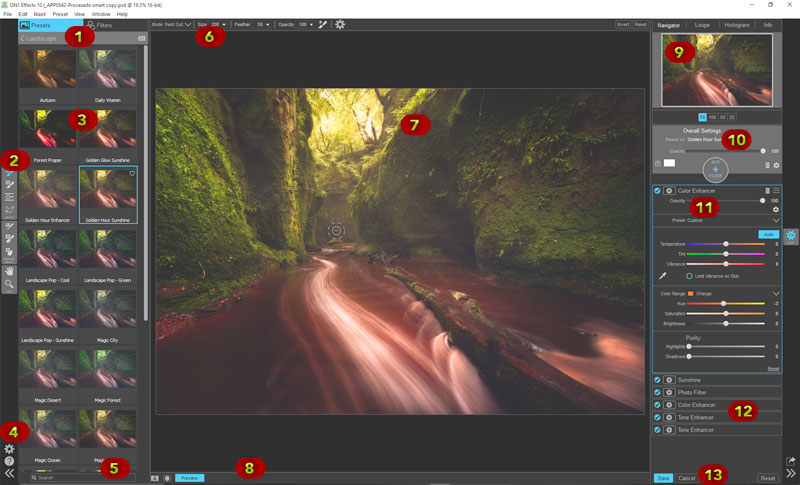The image size is (800, 485).
Task: Open the Histogram tab
Action: 736,24
